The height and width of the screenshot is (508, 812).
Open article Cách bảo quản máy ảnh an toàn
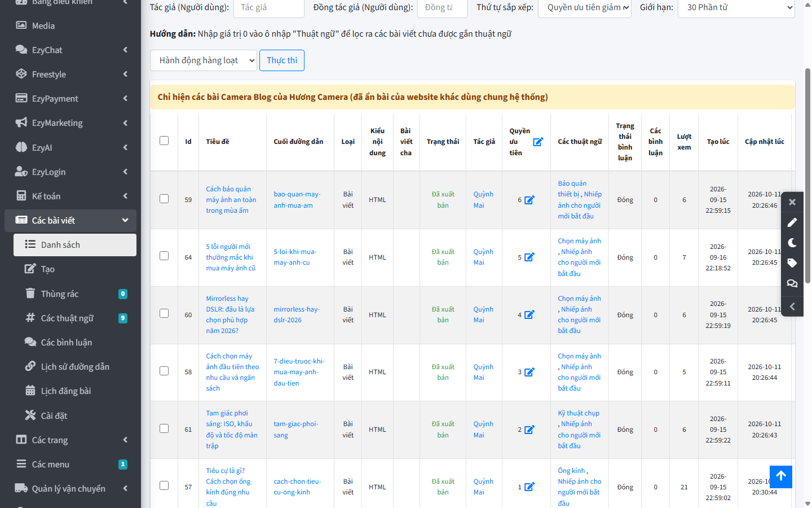(231, 200)
